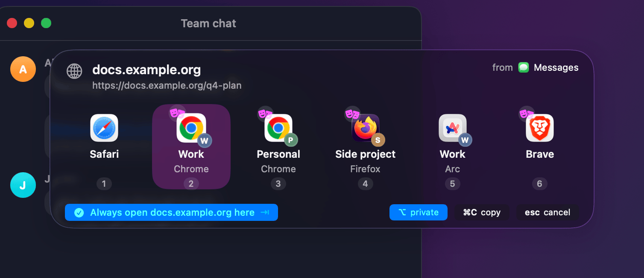Click the S profile badge on Firefox
This screenshot has height=278, width=644.
378,139
